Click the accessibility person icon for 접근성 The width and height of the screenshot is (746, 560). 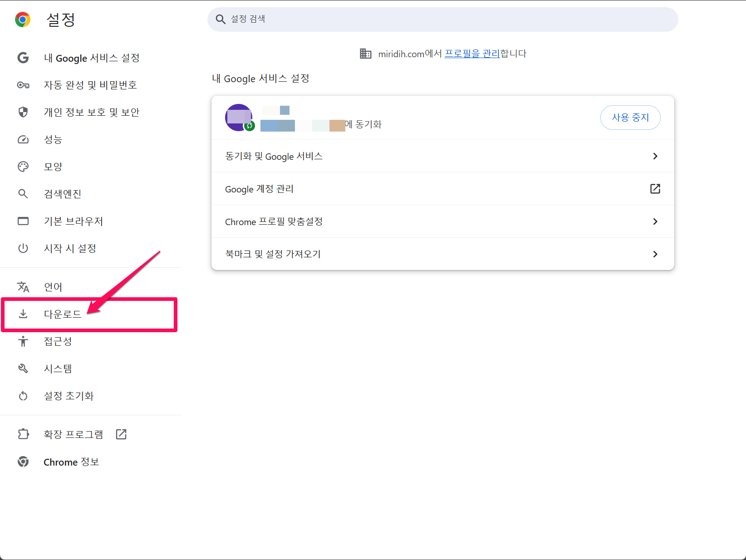pos(23,341)
